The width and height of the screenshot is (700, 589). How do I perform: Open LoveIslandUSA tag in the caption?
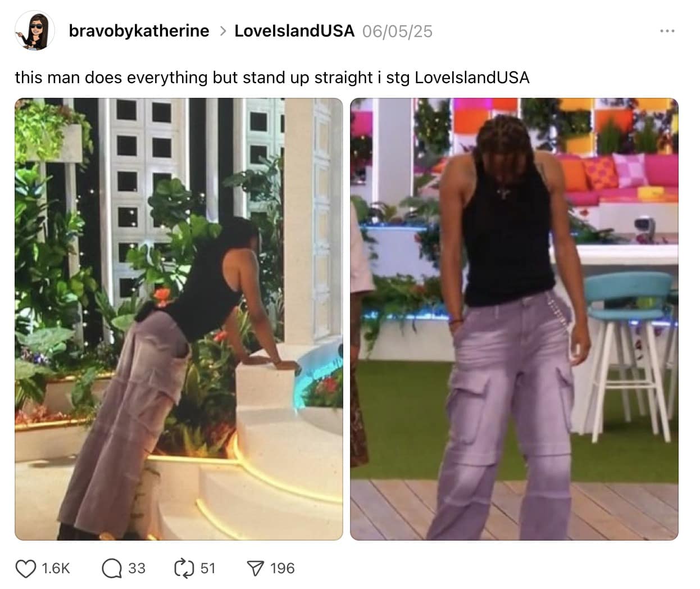[472, 78]
